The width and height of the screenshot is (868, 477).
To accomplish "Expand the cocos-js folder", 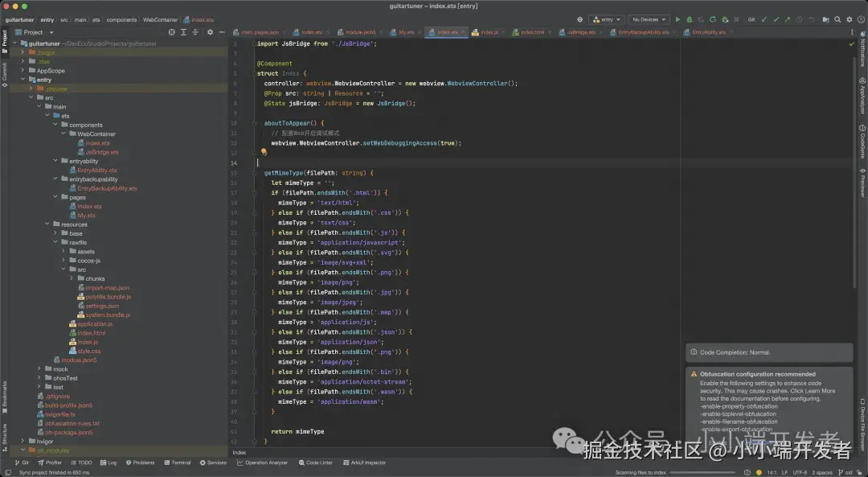I will 63,261.
